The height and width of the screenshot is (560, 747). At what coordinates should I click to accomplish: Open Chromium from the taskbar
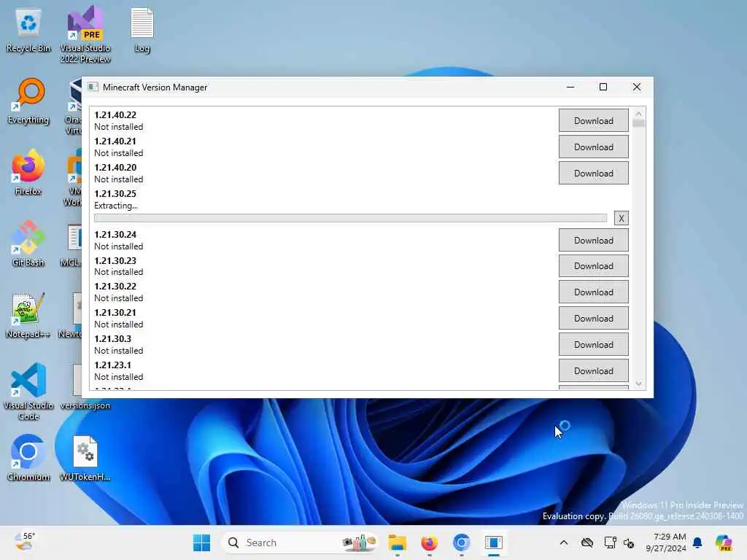coord(461,542)
